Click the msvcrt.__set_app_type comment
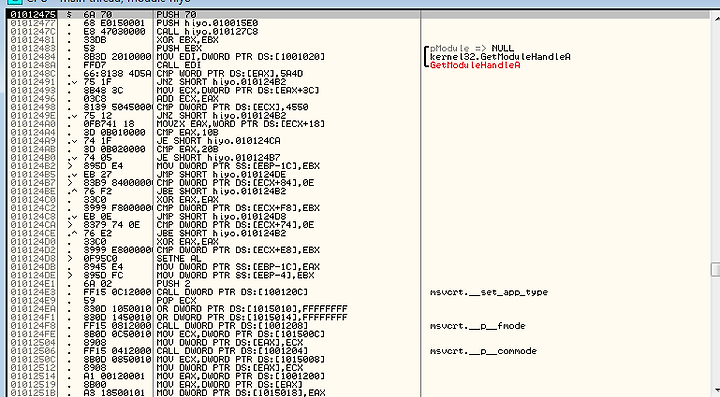 click(x=489, y=292)
